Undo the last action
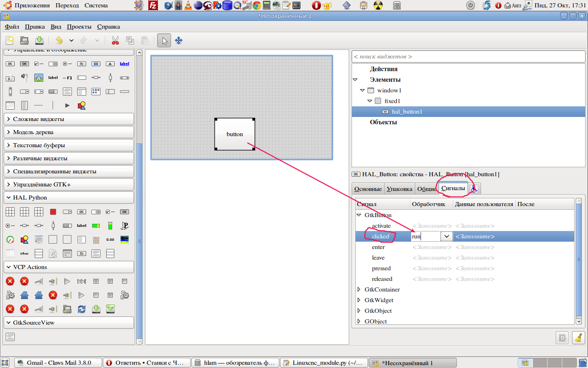Screen dimensions: 588x368 59,40
